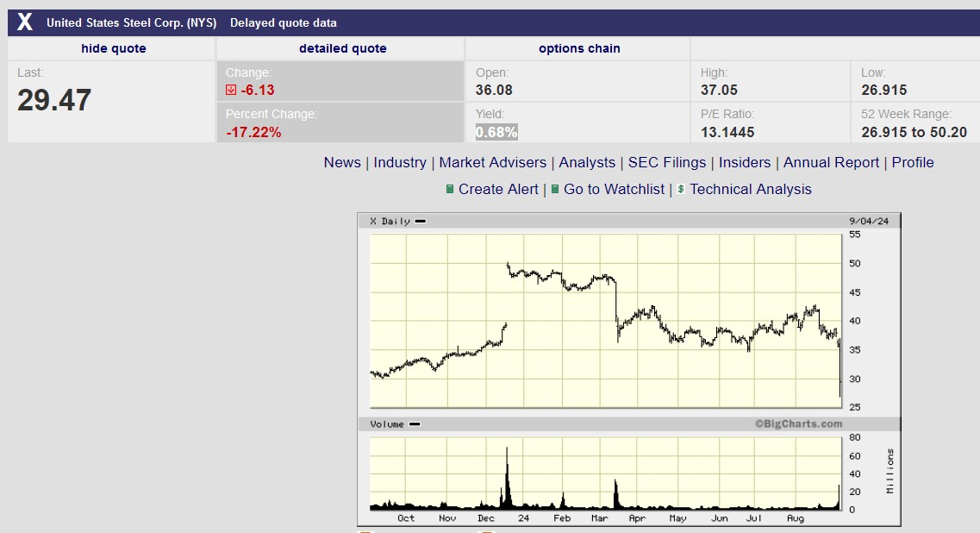Click the high value 37.05
The width and height of the screenshot is (980, 533).
[719, 90]
